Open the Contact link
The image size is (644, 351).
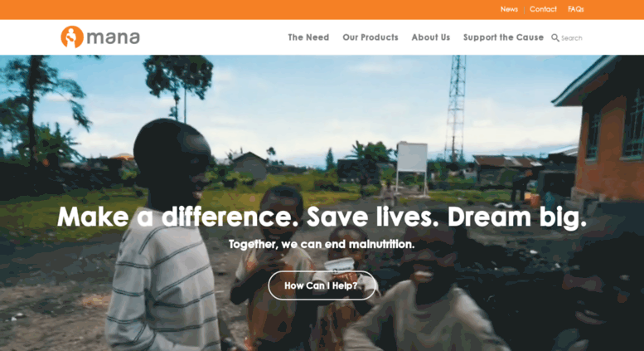pyautogui.click(x=543, y=9)
